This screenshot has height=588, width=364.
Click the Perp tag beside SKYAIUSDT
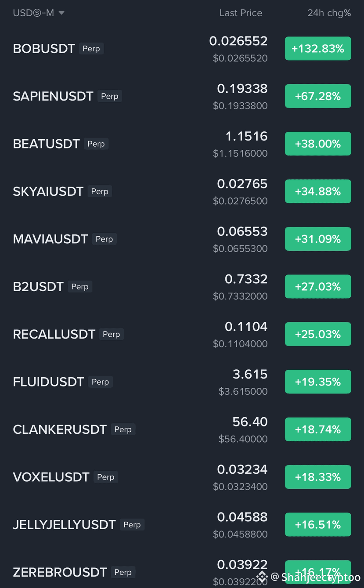click(x=100, y=191)
